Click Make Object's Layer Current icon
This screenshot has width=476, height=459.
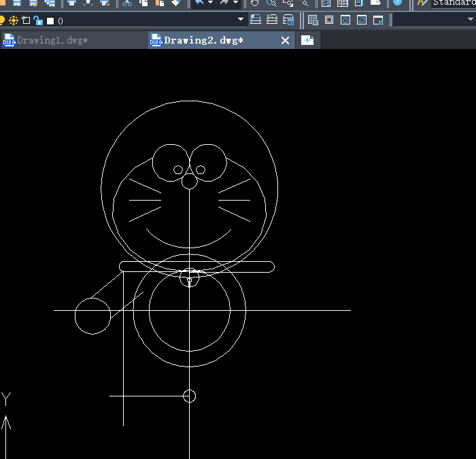256,20
